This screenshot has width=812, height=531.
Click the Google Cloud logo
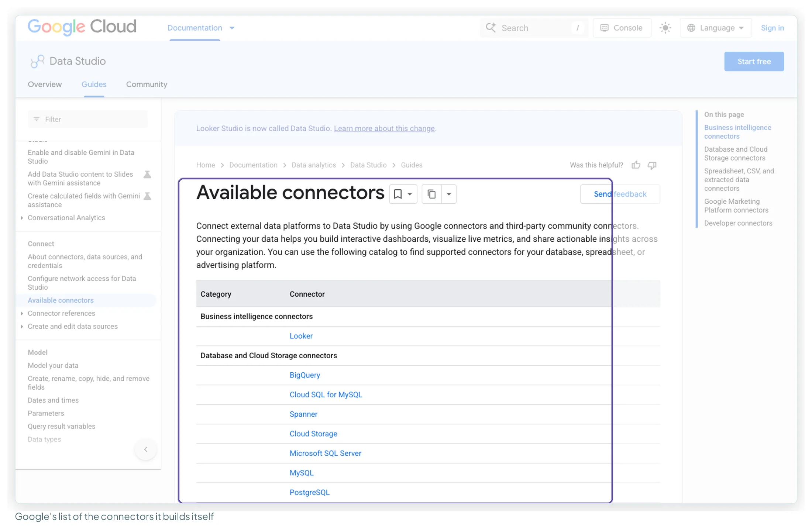tap(82, 27)
